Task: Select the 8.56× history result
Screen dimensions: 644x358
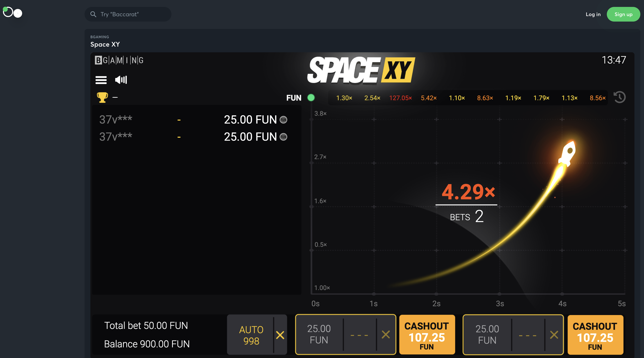Action: coord(597,98)
